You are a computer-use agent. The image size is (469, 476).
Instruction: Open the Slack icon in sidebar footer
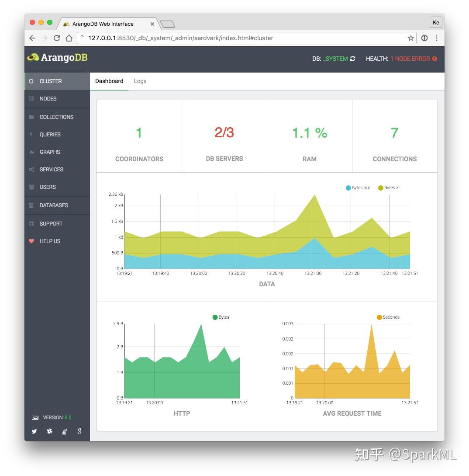coord(49,431)
